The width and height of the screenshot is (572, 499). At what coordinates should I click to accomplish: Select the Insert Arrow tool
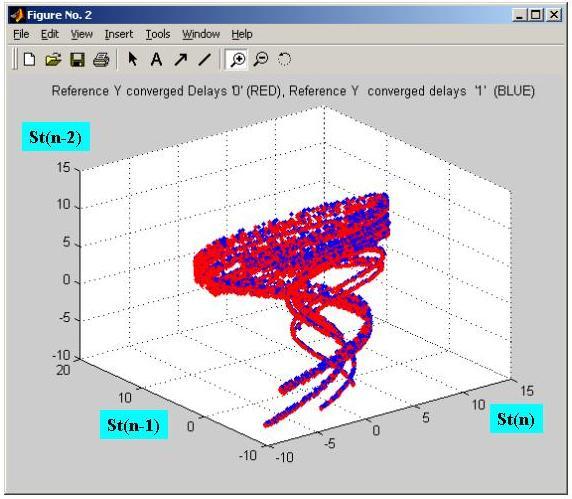[181, 59]
